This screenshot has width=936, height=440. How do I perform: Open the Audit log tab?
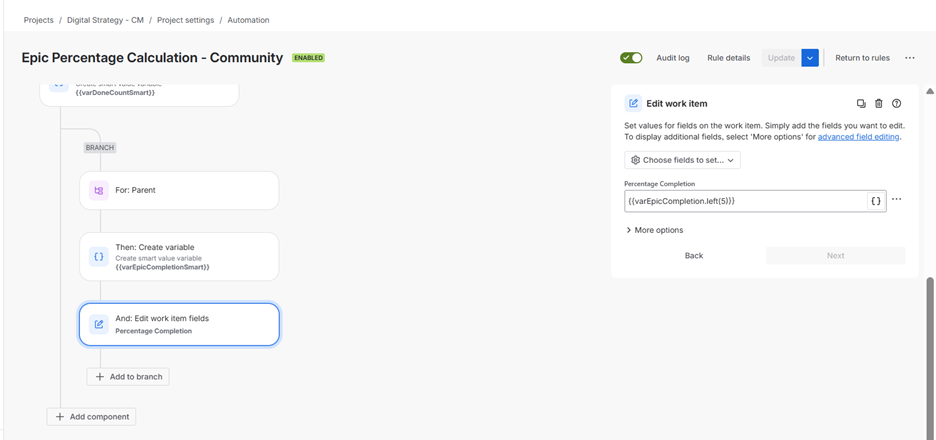[673, 58]
